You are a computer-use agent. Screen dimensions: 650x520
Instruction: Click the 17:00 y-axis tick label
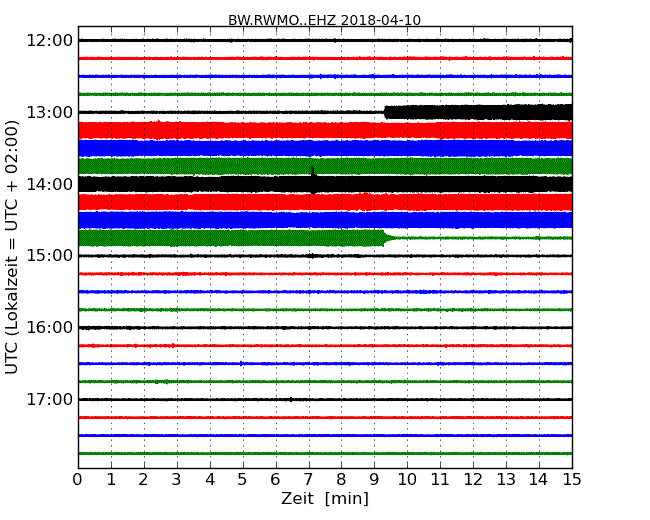[50, 399]
